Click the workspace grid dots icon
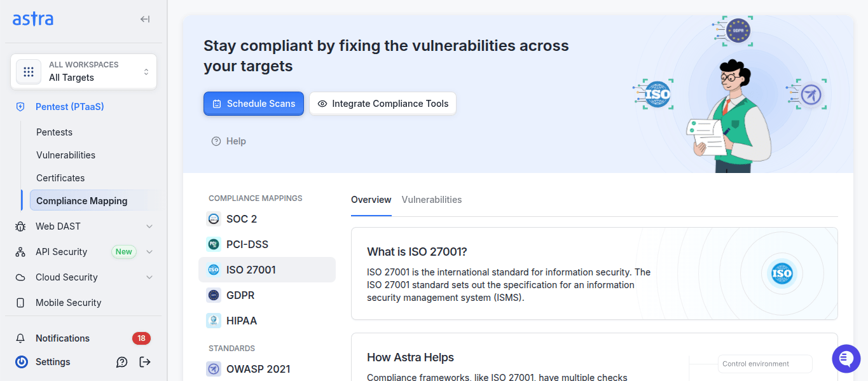The image size is (868, 381). click(x=29, y=71)
